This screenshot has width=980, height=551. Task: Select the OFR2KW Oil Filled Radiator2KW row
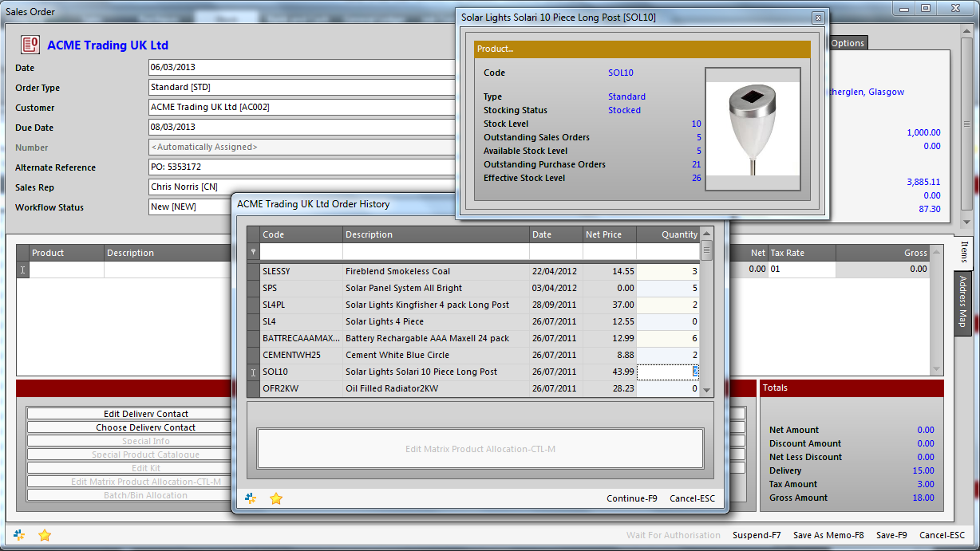[473, 388]
